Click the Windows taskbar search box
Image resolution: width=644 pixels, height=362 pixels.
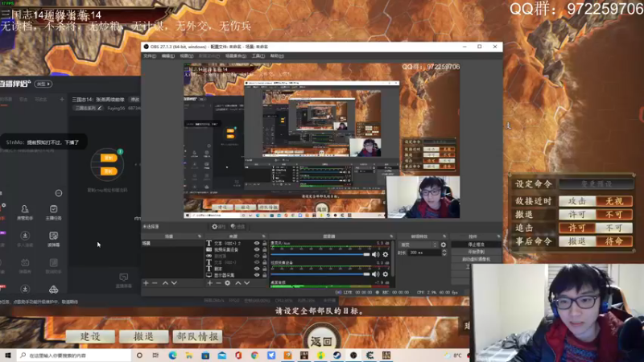(74, 356)
